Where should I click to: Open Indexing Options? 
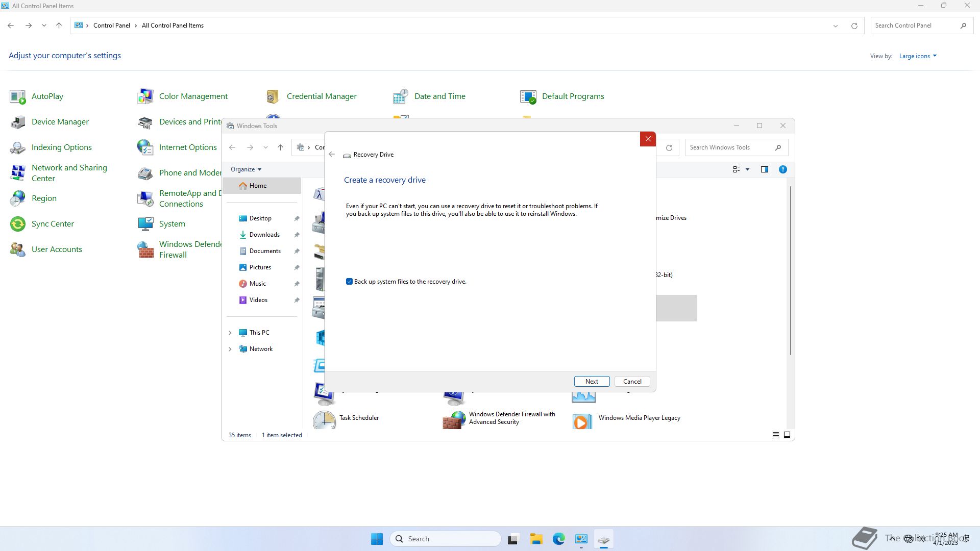point(51,147)
